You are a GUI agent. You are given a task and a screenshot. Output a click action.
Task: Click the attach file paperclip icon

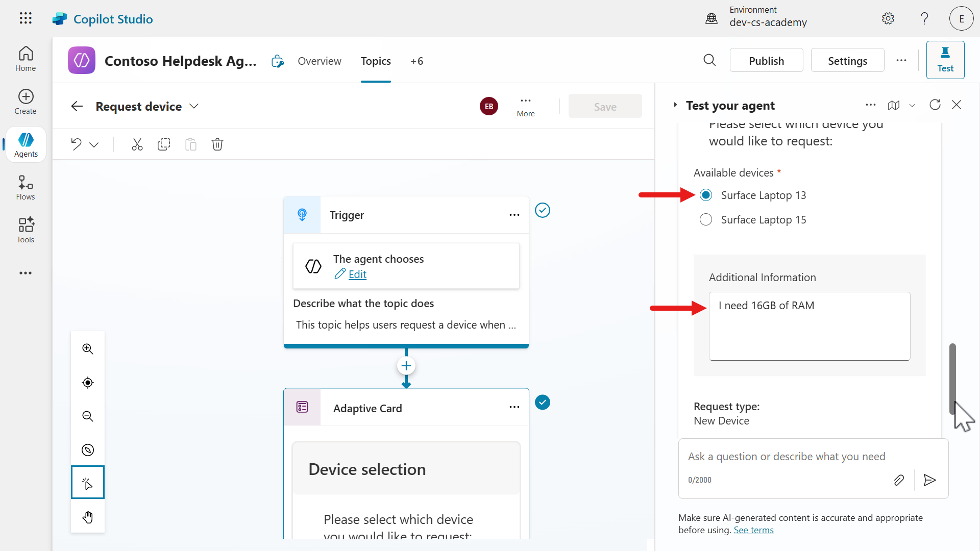pos(899,480)
